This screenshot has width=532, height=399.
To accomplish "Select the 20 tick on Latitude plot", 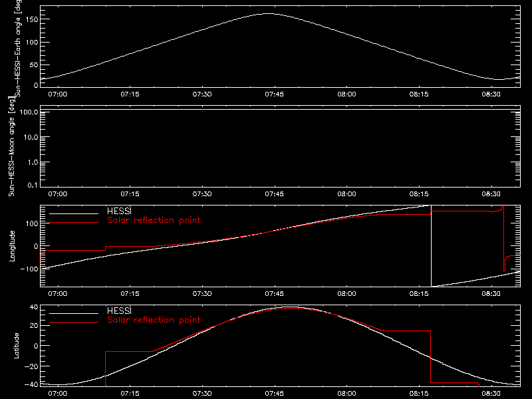I will [x=34, y=326].
